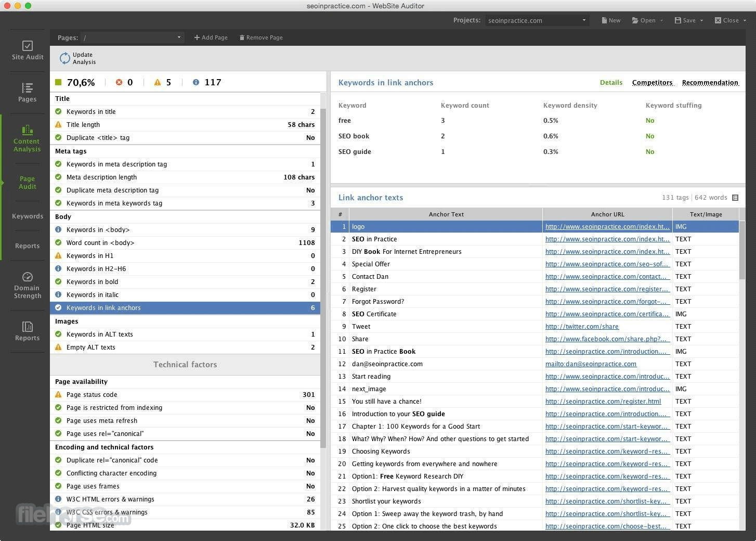This screenshot has height=541, width=756.
Task: Select the Conflicting character encoding row
Action: coord(185,473)
